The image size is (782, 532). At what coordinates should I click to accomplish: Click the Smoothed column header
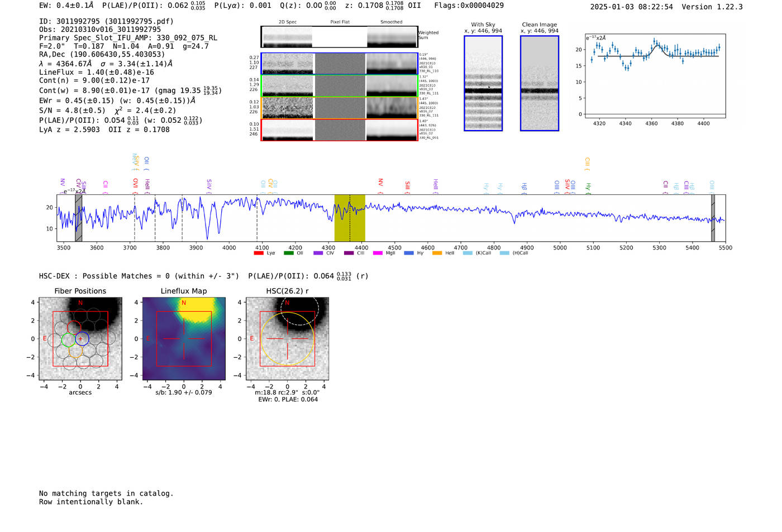[392, 22]
